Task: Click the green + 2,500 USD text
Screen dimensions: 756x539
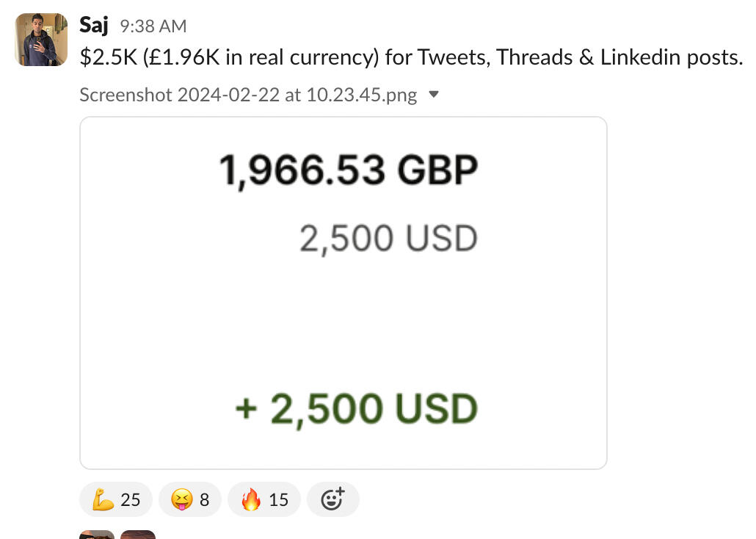Action: click(x=356, y=409)
